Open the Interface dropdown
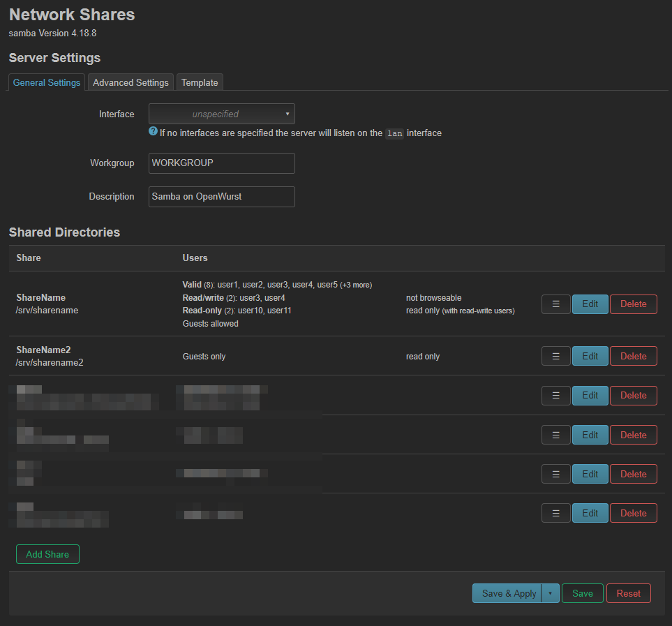Viewport: 672px width, 626px height. [x=221, y=114]
